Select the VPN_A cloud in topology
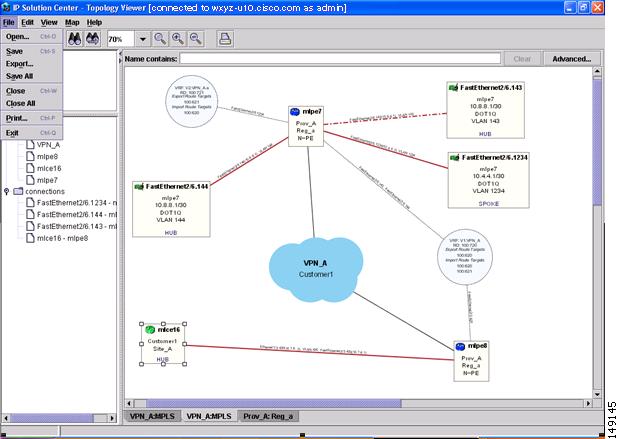Viewport: 618px width, 439px height. [x=315, y=269]
